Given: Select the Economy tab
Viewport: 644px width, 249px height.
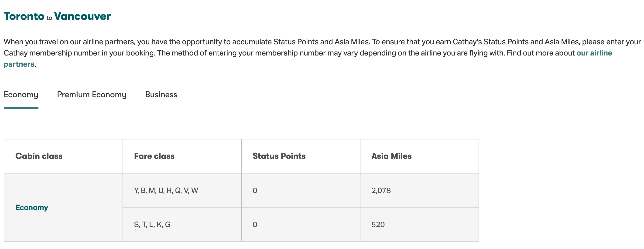Looking at the screenshot, I should click(21, 95).
